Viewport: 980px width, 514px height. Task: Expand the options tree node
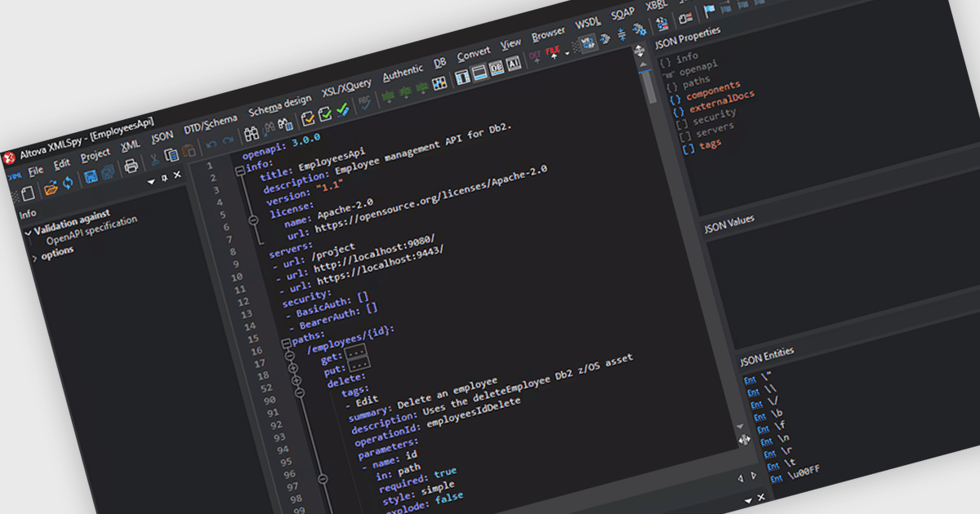point(34,258)
